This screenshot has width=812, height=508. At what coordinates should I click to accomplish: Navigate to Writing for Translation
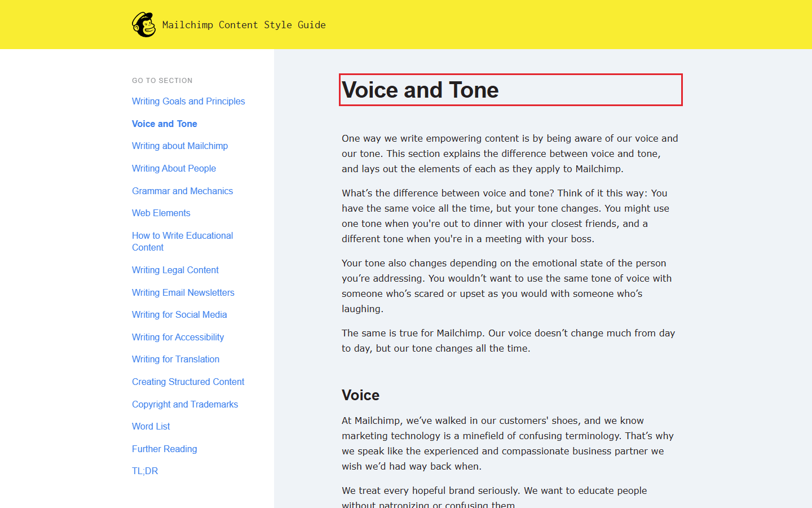click(175, 359)
